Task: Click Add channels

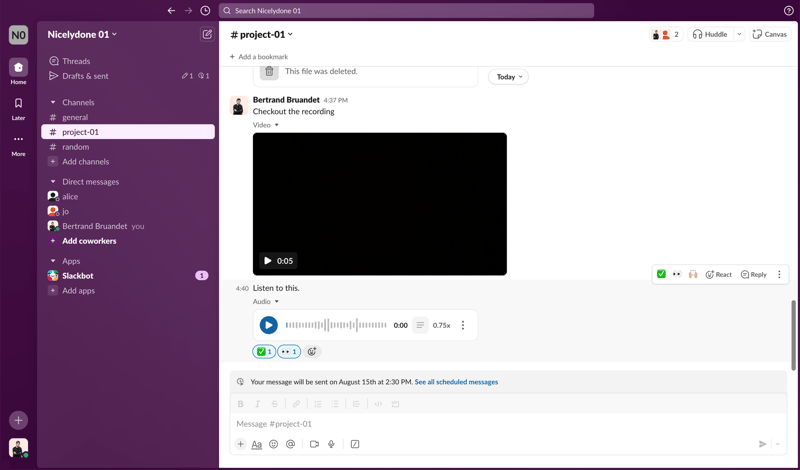Action: pos(85,162)
